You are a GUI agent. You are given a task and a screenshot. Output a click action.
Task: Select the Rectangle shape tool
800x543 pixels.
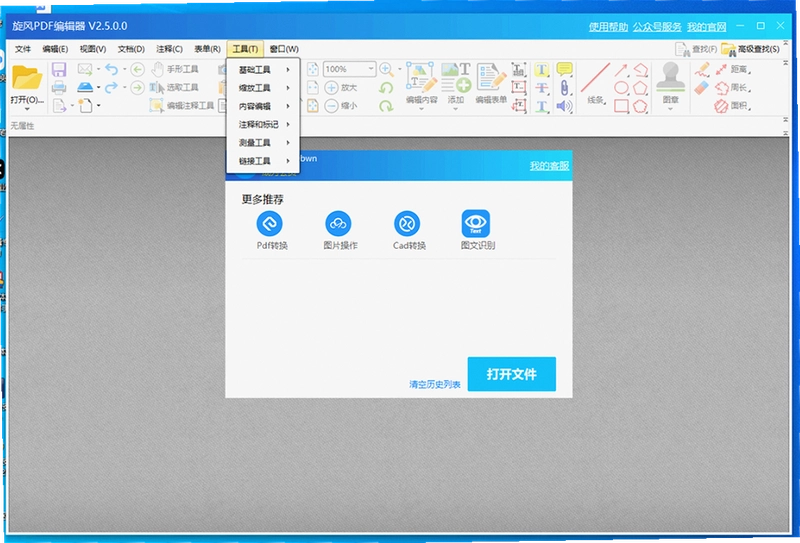[621, 106]
